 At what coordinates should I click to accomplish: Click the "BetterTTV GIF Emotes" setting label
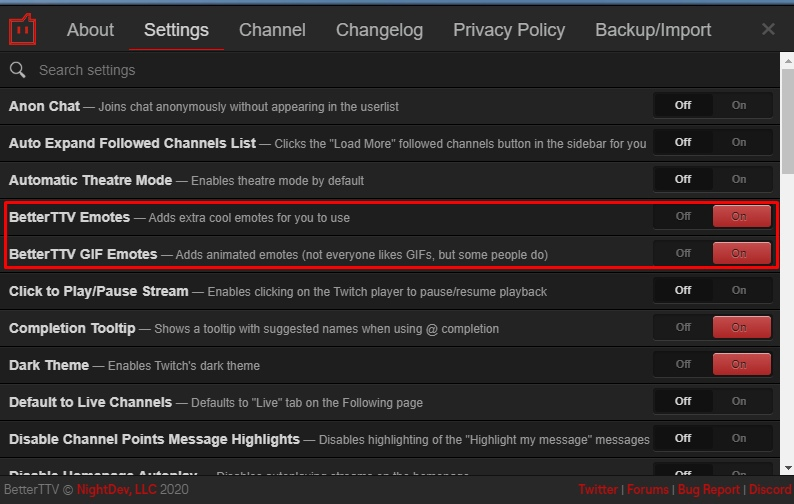click(x=83, y=254)
